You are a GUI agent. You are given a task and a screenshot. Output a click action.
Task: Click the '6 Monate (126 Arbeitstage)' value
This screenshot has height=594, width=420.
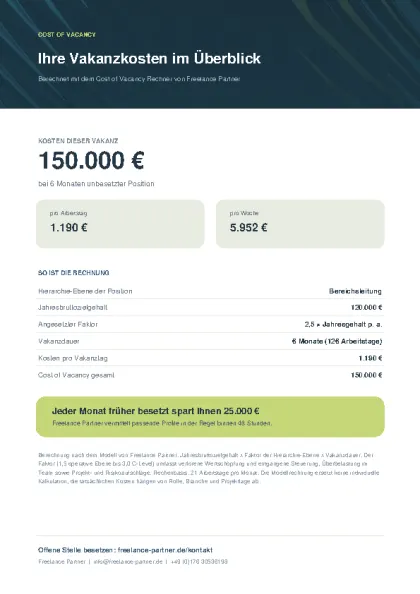[337, 341]
